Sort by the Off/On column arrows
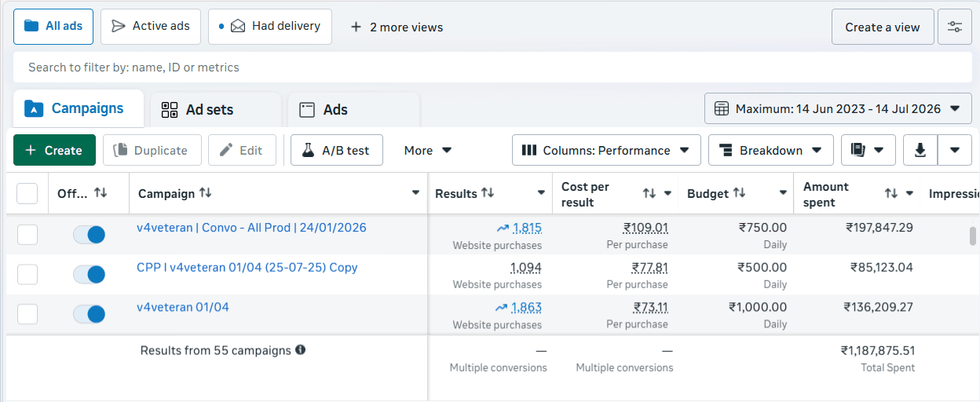Image resolution: width=980 pixels, height=402 pixels. click(101, 193)
